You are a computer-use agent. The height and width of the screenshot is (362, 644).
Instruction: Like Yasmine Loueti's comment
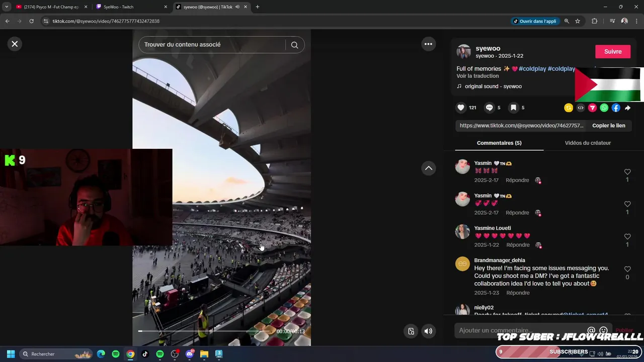[627, 236]
